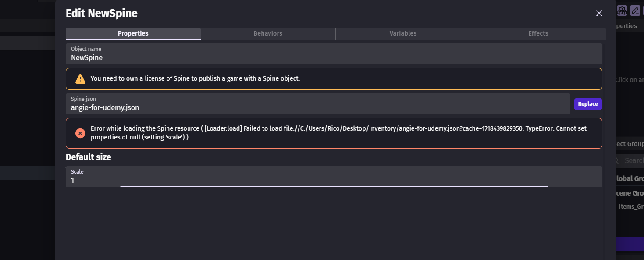Click the warning triangle in the license notice
Screen dimensions: 644x260
tap(80, 78)
